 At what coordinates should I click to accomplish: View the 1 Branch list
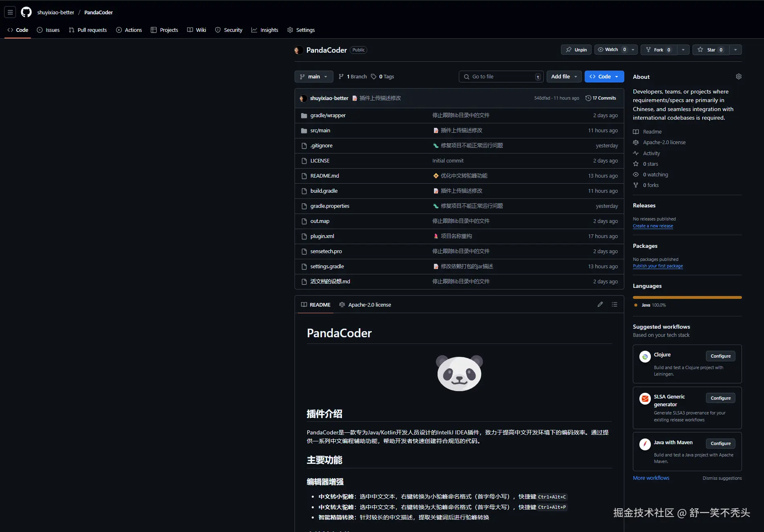tap(353, 77)
